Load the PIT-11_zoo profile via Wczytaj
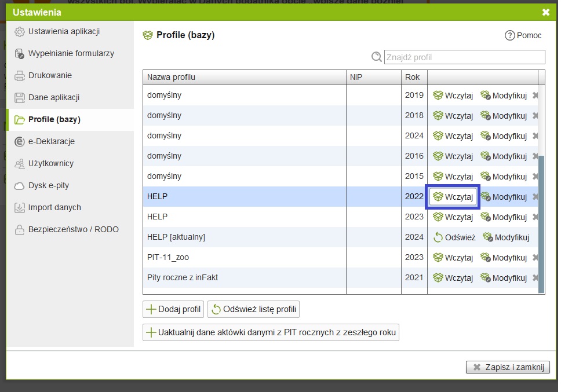The height and width of the screenshot is (392, 561). [453, 258]
